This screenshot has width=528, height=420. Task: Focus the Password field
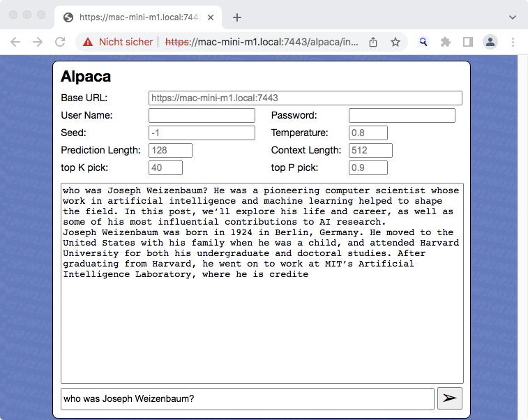click(x=402, y=116)
